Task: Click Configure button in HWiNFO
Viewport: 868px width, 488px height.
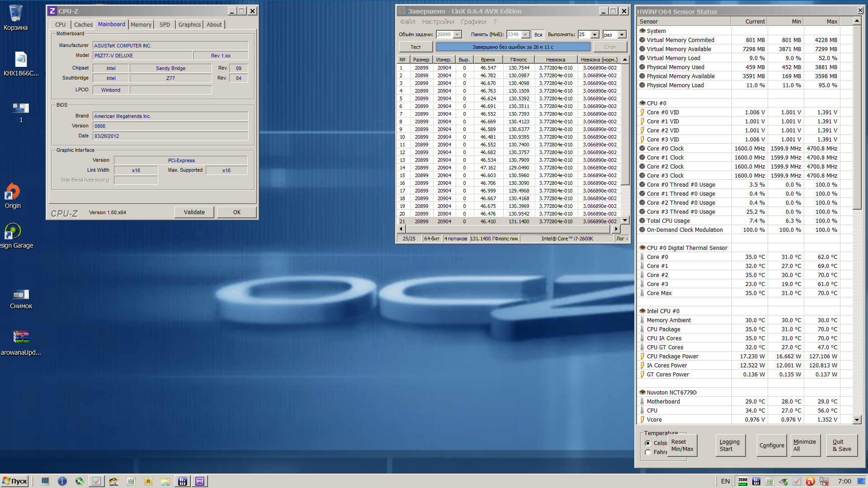Action: click(x=772, y=446)
